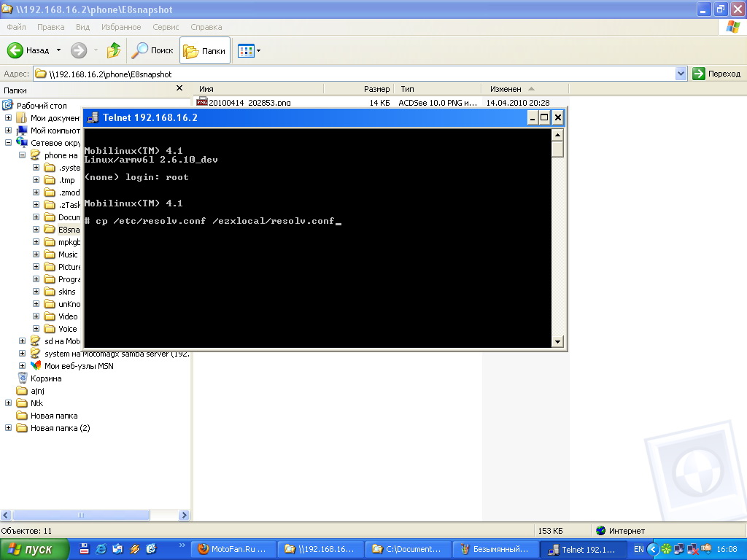Open the views mode dropdown icon

(x=249, y=50)
